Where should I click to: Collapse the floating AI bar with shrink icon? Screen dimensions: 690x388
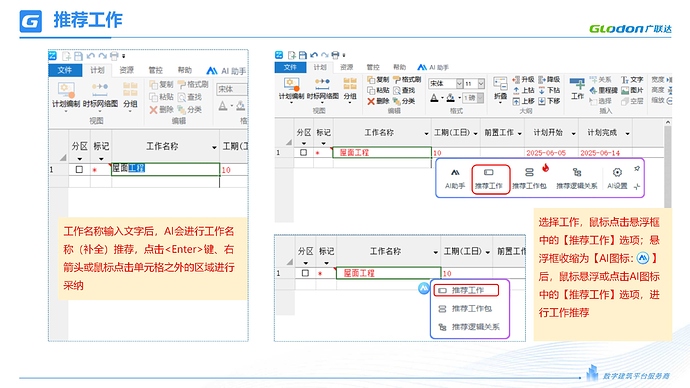tap(637, 187)
